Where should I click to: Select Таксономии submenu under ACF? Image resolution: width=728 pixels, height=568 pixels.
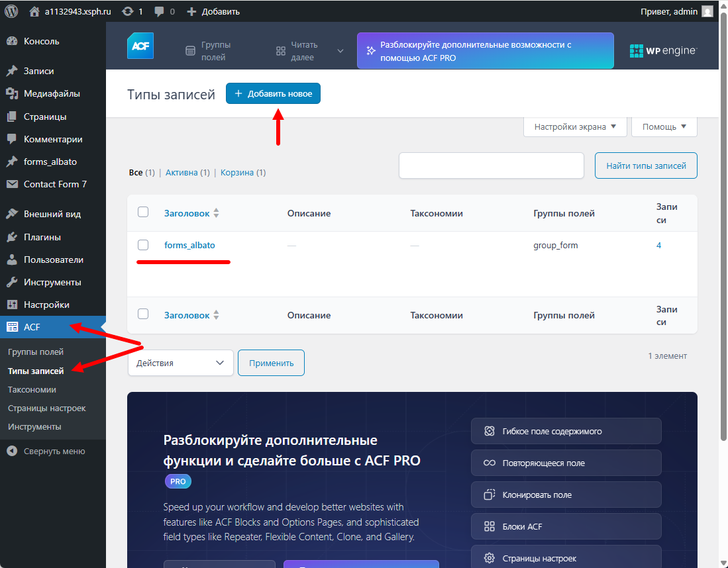point(32,389)
